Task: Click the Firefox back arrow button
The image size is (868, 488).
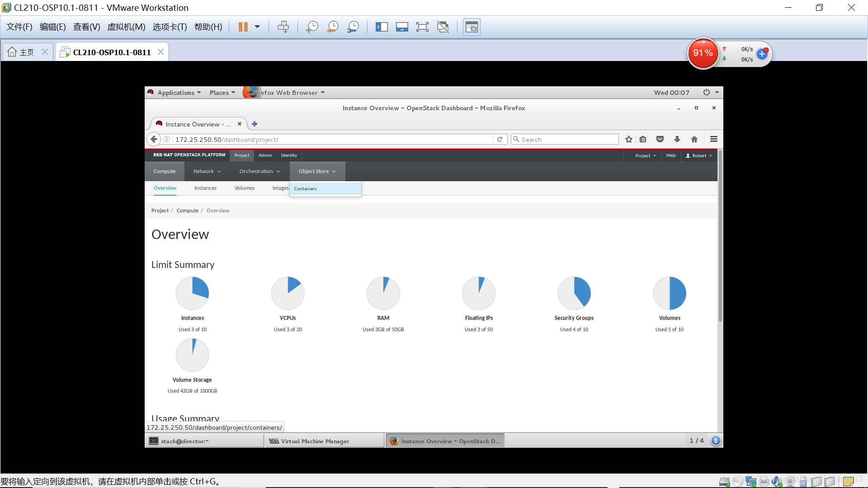Action: click(154, 140)
